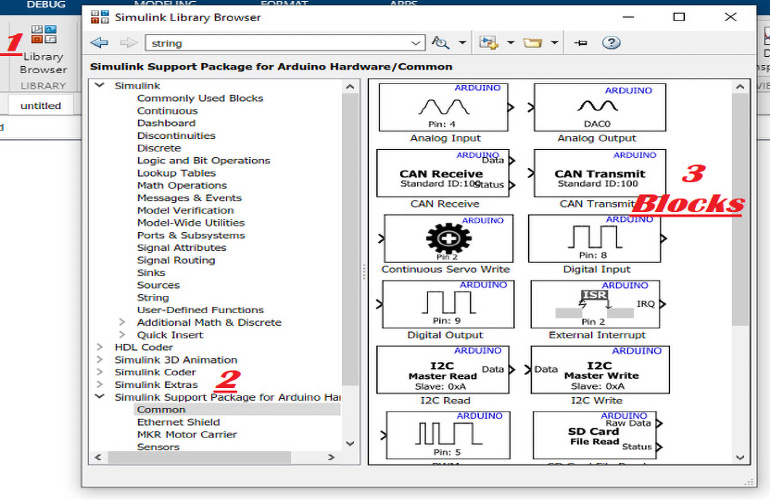Toggle the stay-on-top pin icon

point(581,43)
